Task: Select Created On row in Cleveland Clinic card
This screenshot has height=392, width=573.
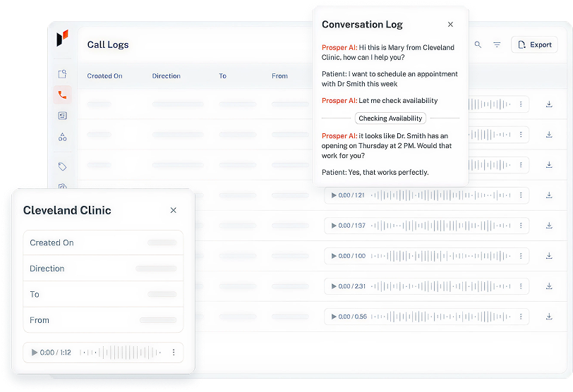Action: [x=103, y=243]
